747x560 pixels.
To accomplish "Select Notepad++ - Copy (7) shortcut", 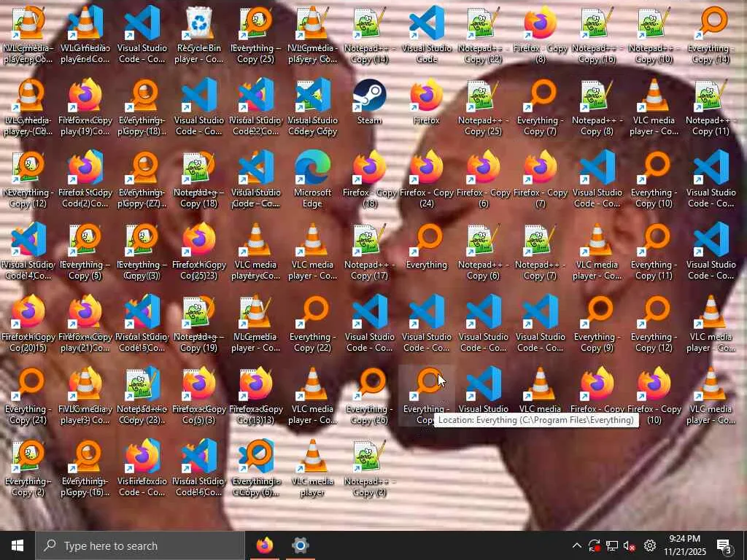I will coord(541,252).
